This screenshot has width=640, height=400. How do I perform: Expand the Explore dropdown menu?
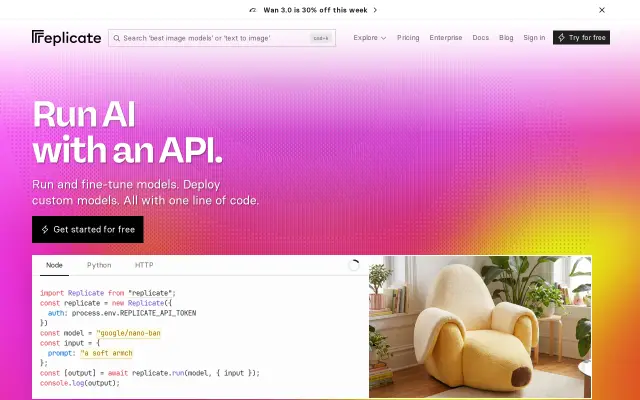pos(369,38)
